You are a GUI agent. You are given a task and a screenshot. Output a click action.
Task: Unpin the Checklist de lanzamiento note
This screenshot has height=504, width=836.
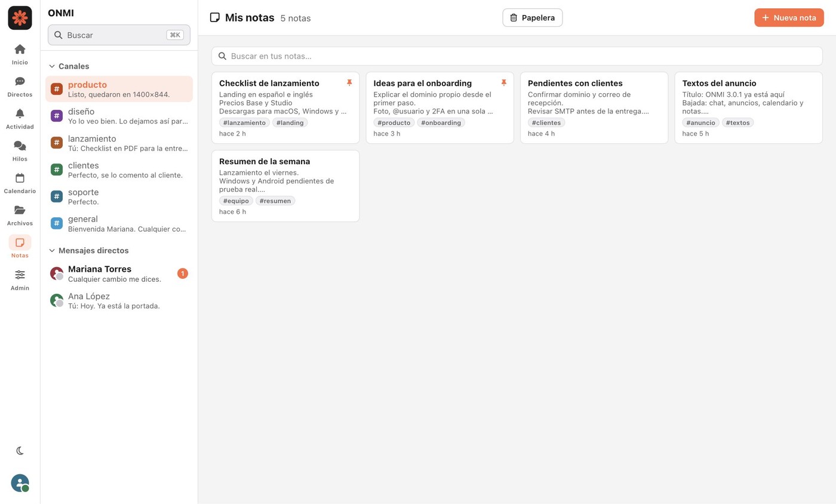349,83
